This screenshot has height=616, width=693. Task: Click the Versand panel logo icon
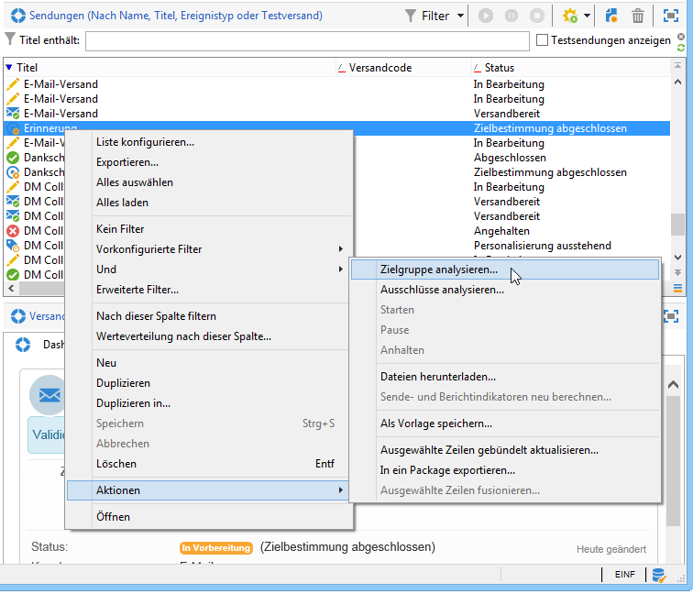pos(18,316)
